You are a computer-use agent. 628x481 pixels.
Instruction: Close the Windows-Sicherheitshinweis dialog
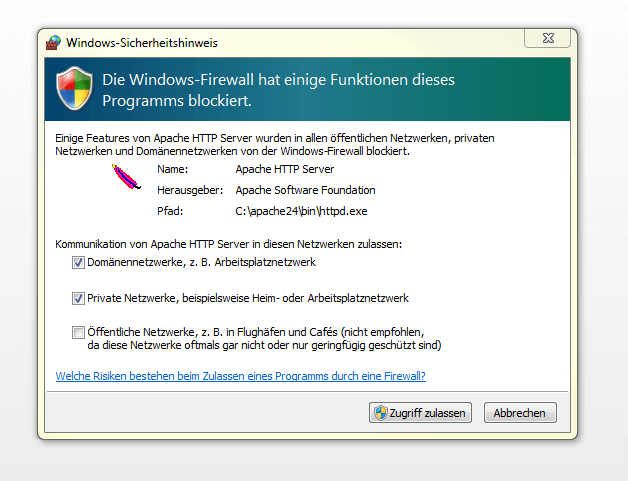click(x=547, y=38)
